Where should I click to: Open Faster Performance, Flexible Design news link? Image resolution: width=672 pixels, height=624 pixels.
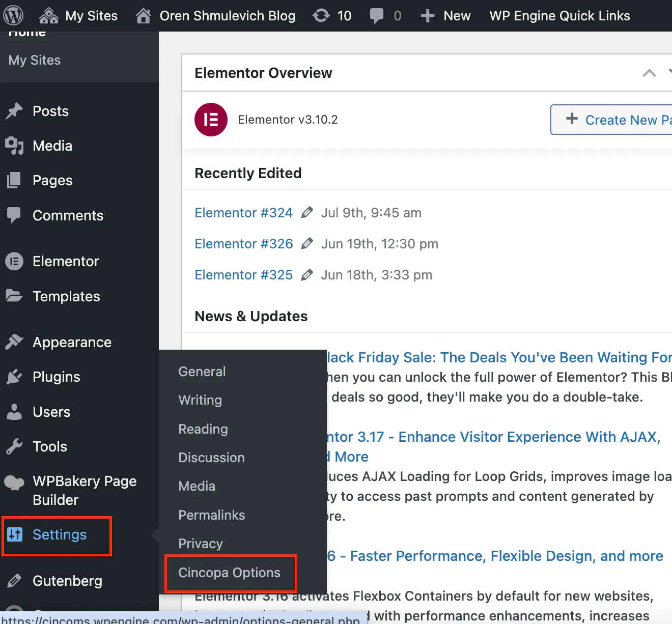tap(495, 556)
